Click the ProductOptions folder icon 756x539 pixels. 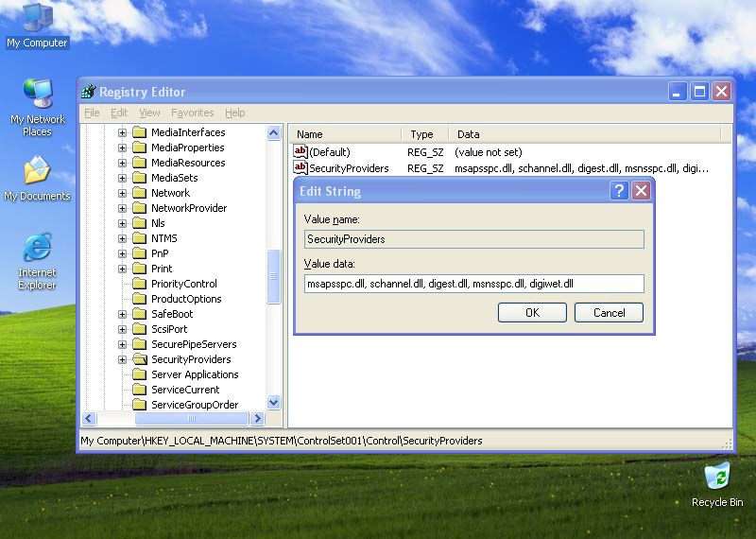pos(140,299)
